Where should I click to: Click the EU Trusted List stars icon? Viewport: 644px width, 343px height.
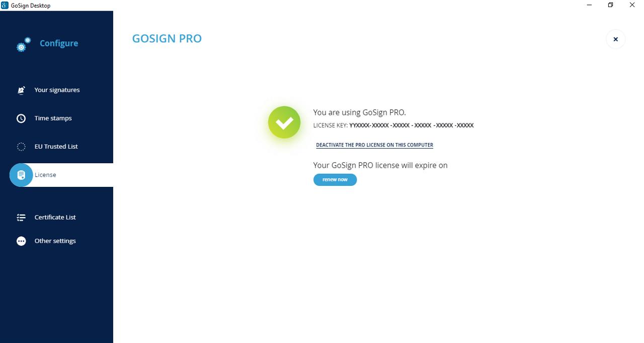pyautogui.click(x=21, y=147)
